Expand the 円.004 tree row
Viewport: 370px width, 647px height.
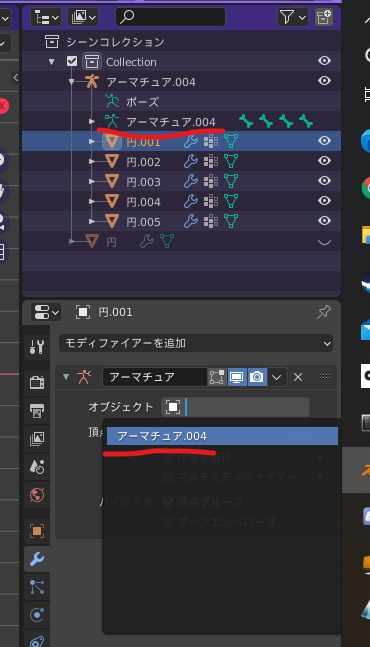(x=92, y=201)
